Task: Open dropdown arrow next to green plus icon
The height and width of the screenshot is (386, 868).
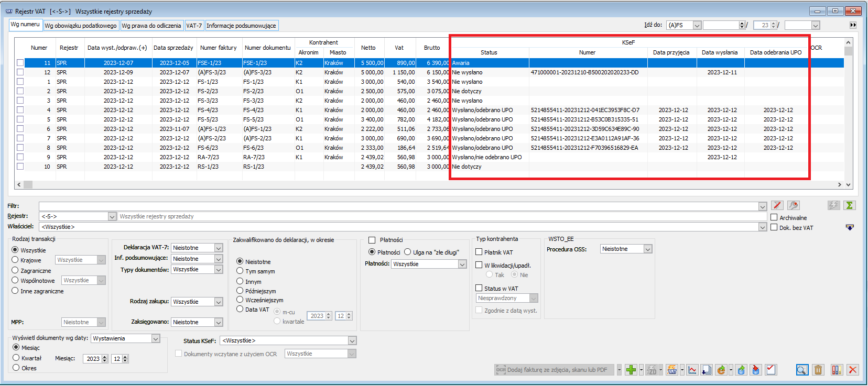Action: coord(641,370)
